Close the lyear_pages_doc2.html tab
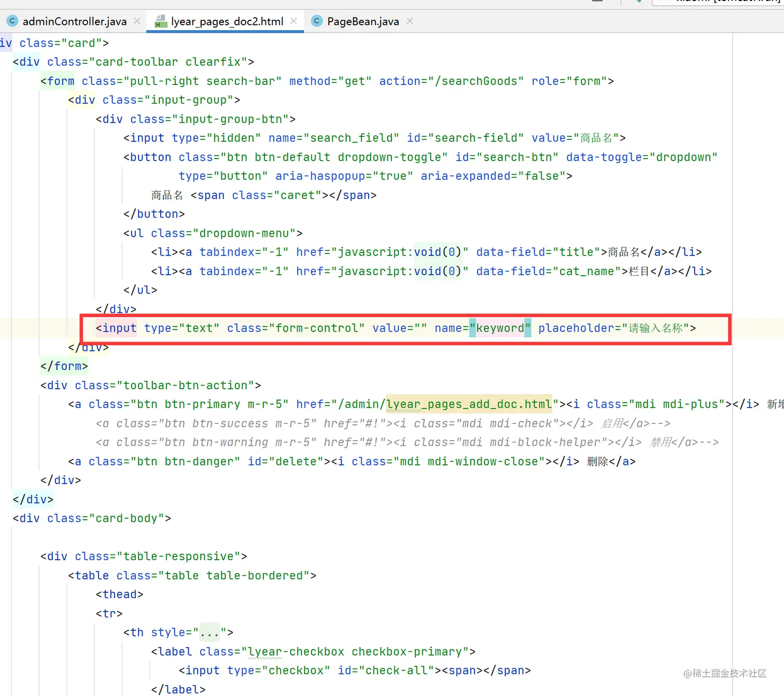The width and height of the screenshot is (784, 696). [293, 21]
